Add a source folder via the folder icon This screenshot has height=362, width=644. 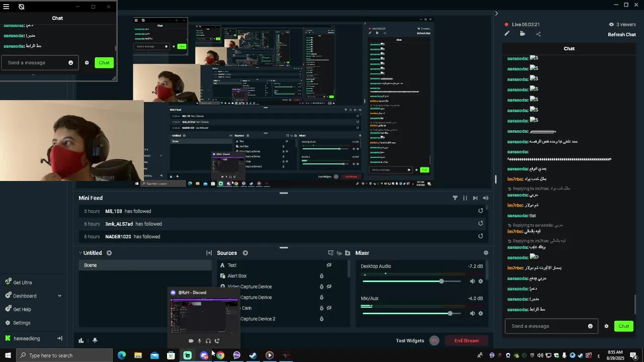point(348,253)
